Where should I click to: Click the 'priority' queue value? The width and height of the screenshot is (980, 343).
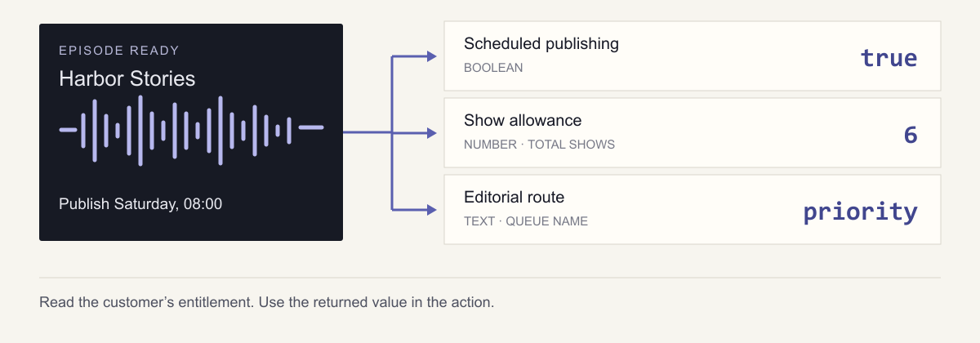coord(861,212)
